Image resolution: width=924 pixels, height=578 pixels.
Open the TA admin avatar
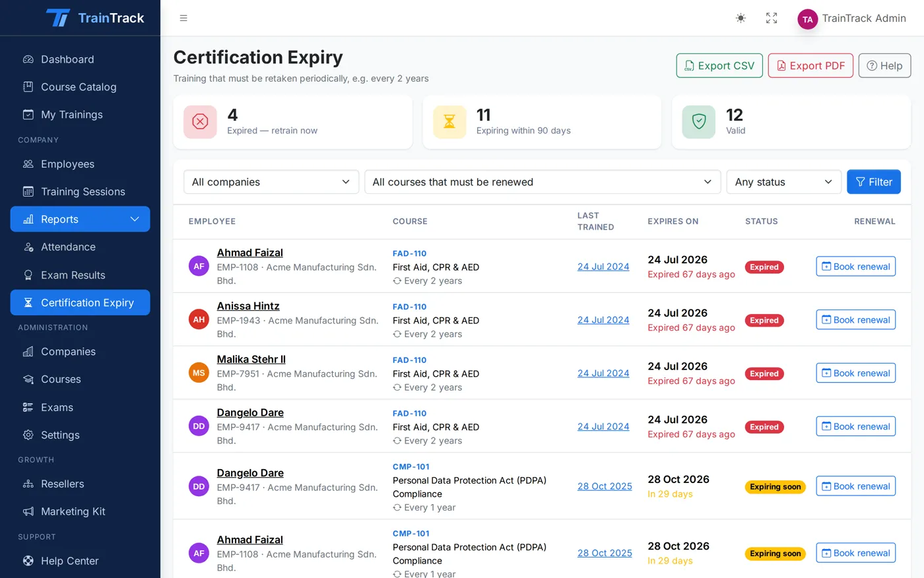pos(807,19)
